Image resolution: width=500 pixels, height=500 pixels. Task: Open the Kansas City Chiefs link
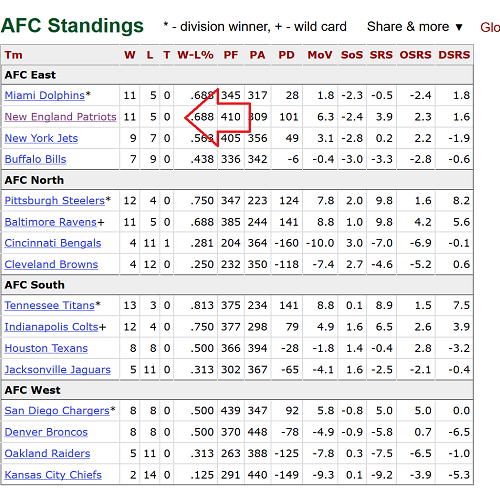coord(53,475)
